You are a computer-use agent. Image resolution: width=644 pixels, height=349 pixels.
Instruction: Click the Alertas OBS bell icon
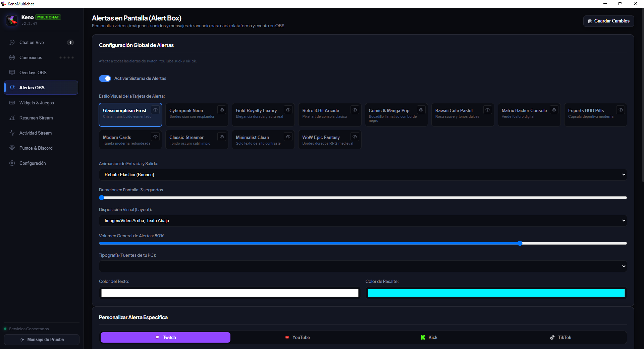point(12,88)
